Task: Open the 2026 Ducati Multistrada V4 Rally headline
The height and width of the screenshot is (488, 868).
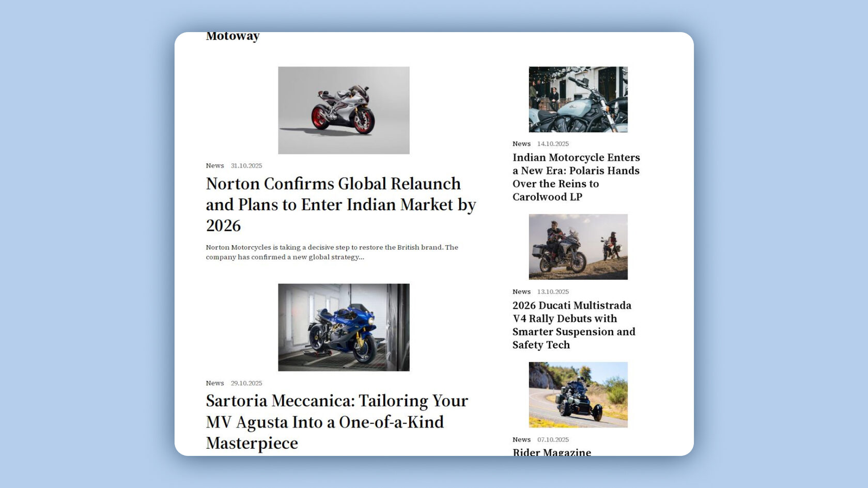Action: [x=574, y=325]
